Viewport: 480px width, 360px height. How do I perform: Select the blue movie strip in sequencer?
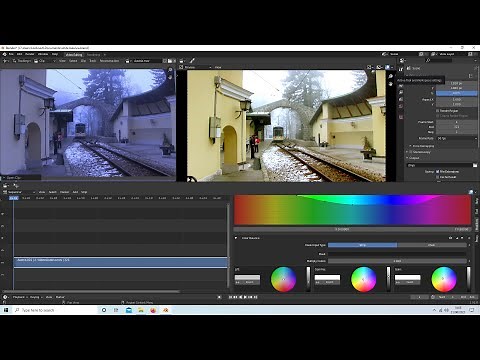pyautogui.click(x=120, y=262)
